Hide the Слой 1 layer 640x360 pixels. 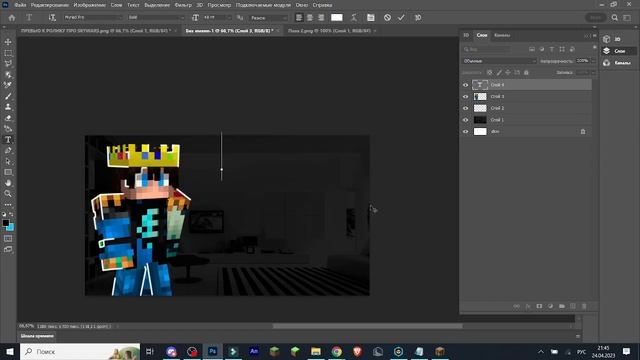point(466,120)
